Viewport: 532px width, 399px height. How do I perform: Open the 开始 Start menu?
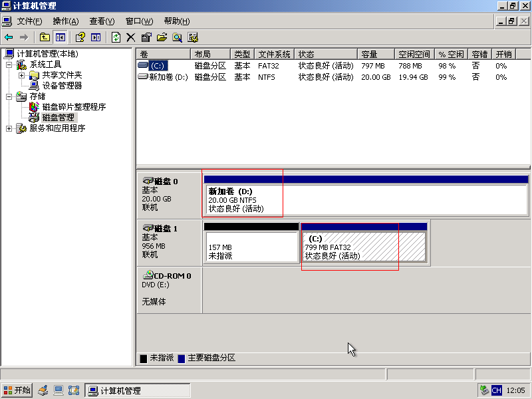tap(17, 390)
